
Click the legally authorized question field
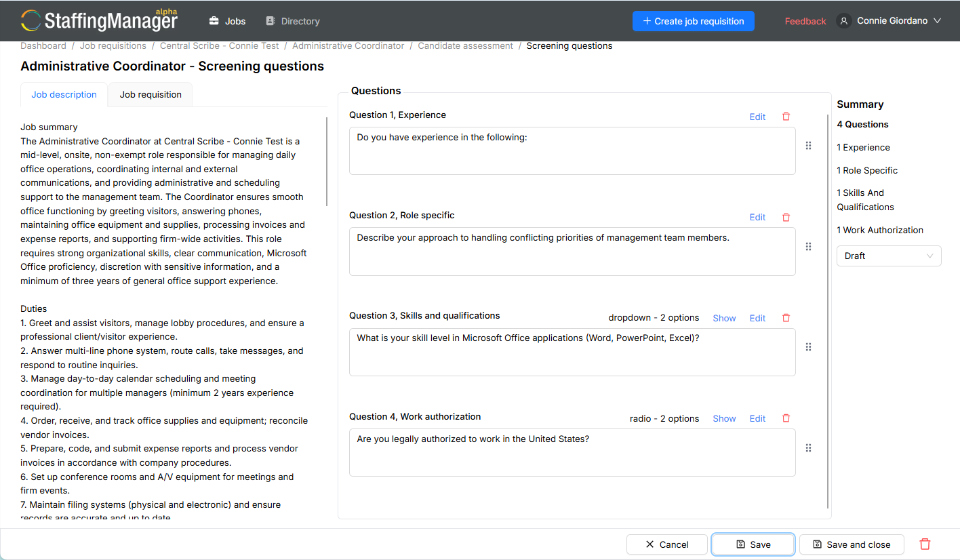(572, 453)
